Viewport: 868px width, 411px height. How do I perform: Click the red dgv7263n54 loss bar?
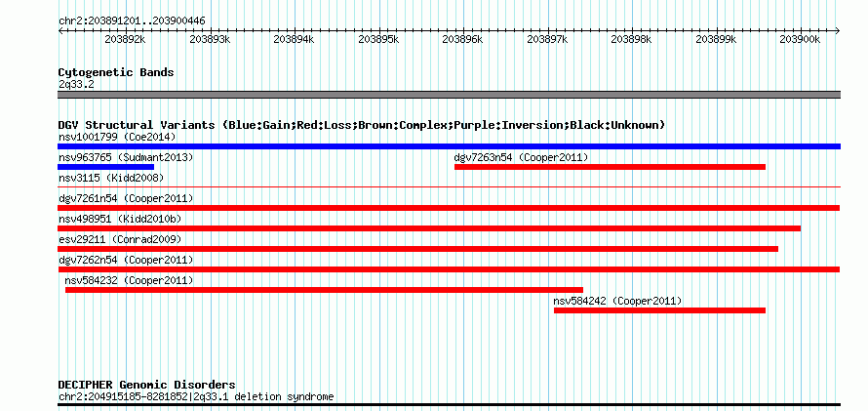click(x=610, y=167)
